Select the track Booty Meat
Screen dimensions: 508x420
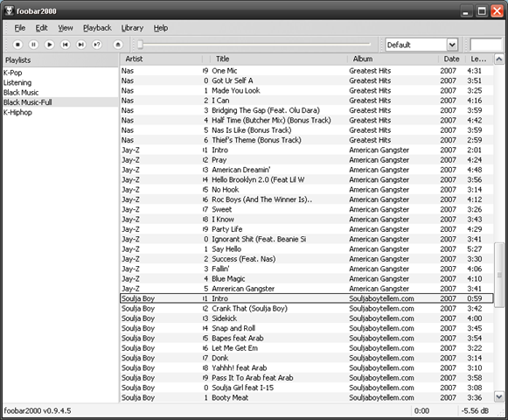(x=307, y=397)
